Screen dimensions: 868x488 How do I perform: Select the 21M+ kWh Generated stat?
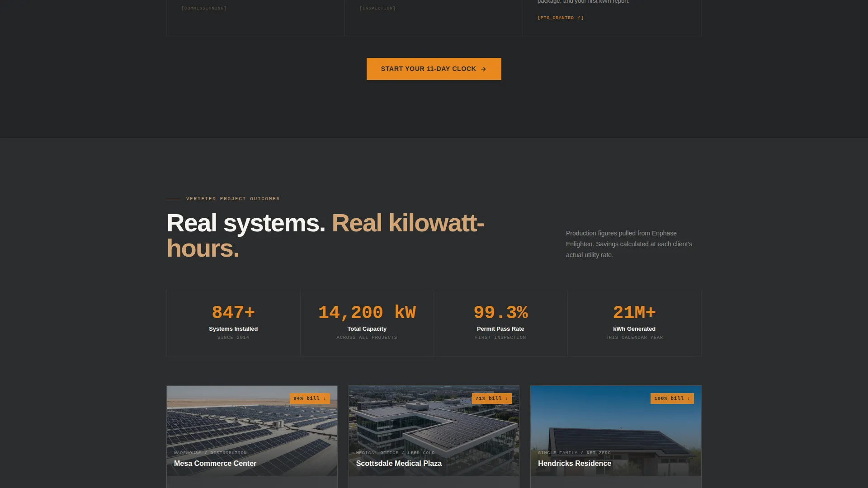click(x=634, y=323)
